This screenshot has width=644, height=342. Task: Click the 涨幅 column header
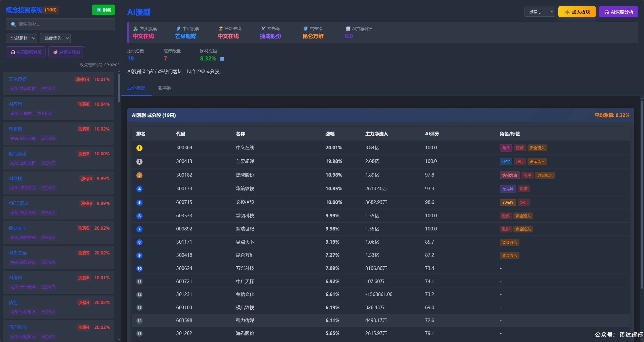(x=330, y=134)
